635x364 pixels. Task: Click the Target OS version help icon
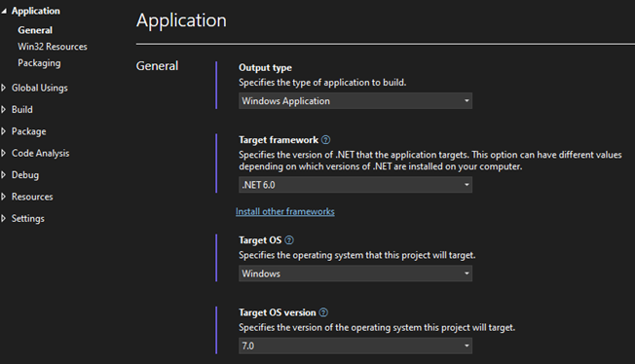point(323,312)
